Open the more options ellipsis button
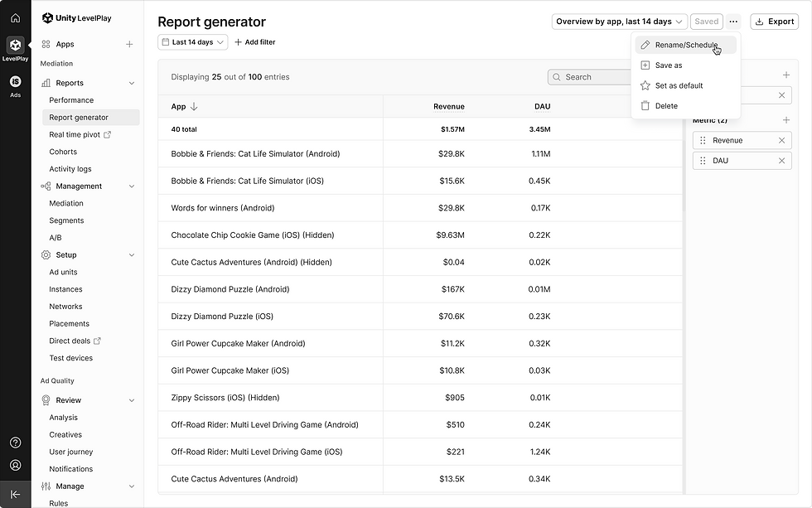 pos(733,22)
